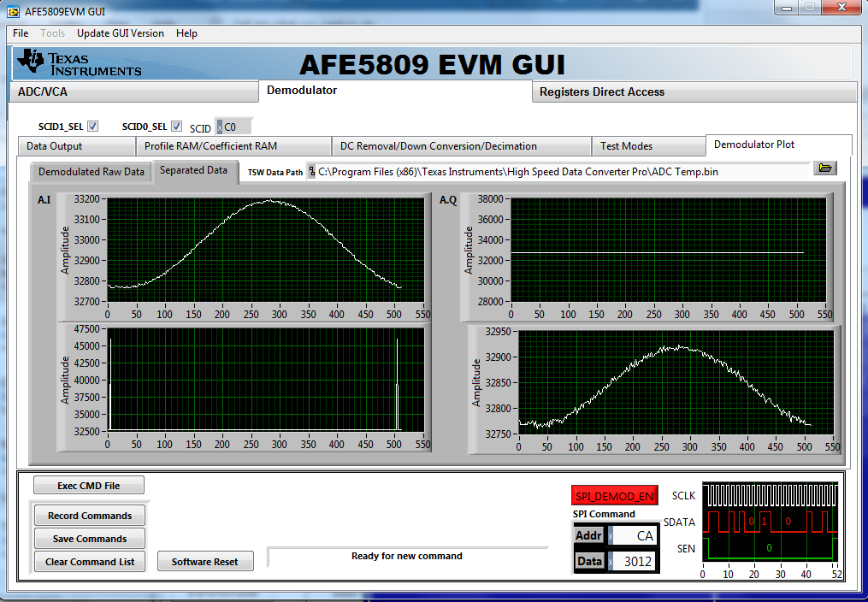Screen dimensions: 868x602
Task: Click the 47500 axis label on lower-left plot
Action: (88, 329)
